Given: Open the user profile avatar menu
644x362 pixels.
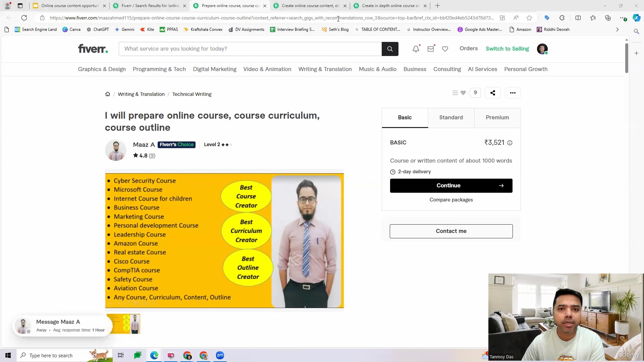Looking at the screenshot, I should (542, 49).
